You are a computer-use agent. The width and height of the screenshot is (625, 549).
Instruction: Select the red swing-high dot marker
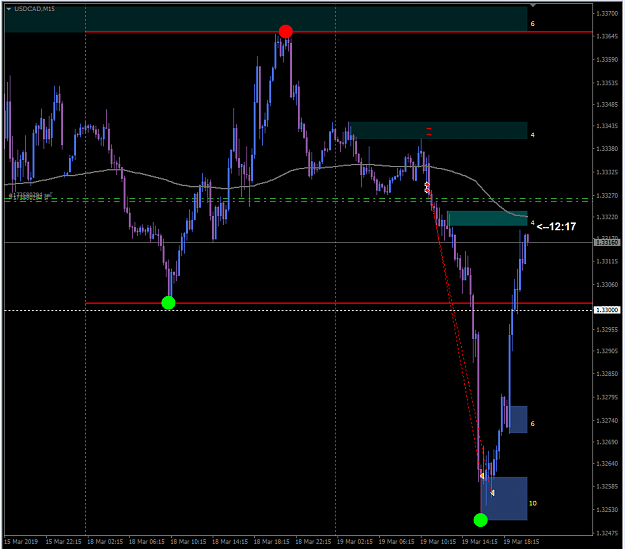click(x=285, y=31)
